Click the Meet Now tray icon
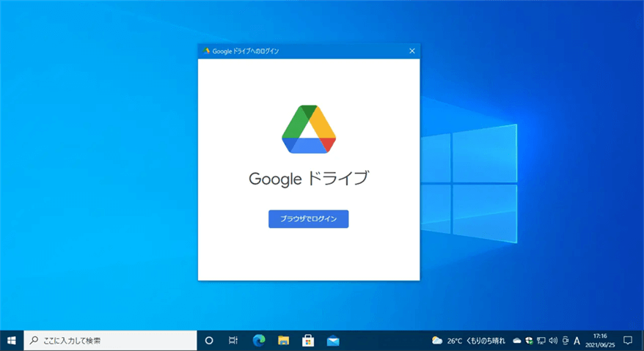 pyautogui.click(x=565, y=341)
